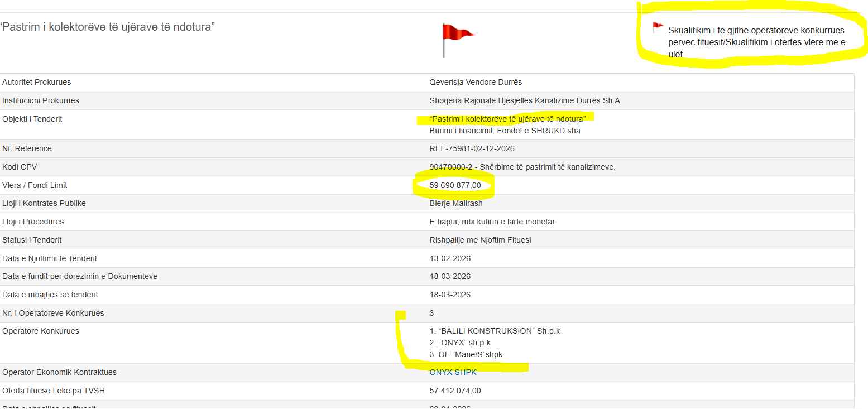
Task: Click 'E hapur, mbi kufirin e lartë monetar'
Action: [492, 222]
